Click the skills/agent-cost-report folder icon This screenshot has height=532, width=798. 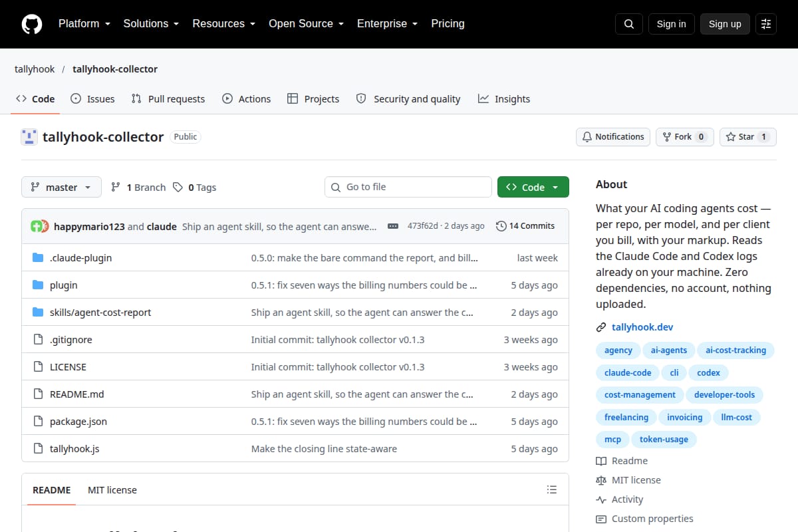pyautogui.click(x=38, y=313)
